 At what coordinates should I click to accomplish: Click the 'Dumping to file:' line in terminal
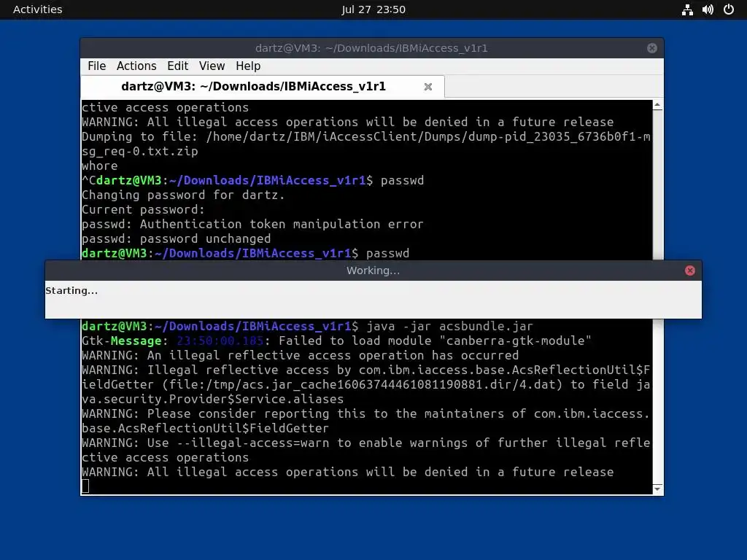366,136
